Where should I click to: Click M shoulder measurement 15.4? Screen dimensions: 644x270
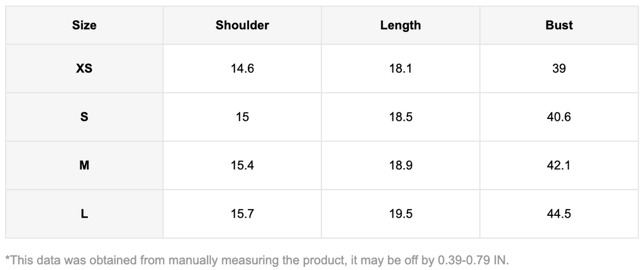coord(242,166)
